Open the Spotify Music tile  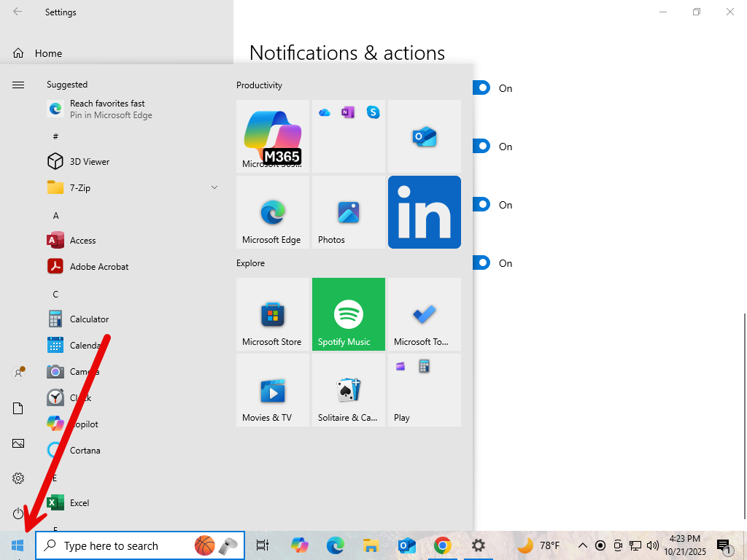coord(348,314)
